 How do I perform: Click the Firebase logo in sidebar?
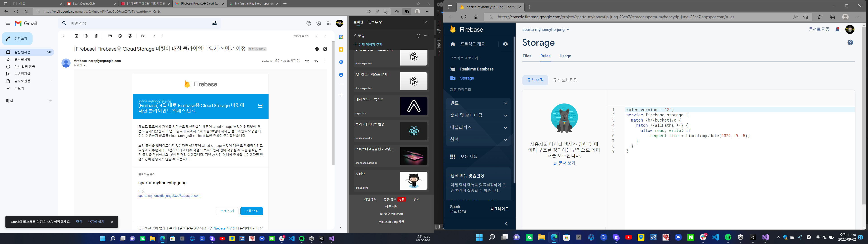tap(467, 30)
